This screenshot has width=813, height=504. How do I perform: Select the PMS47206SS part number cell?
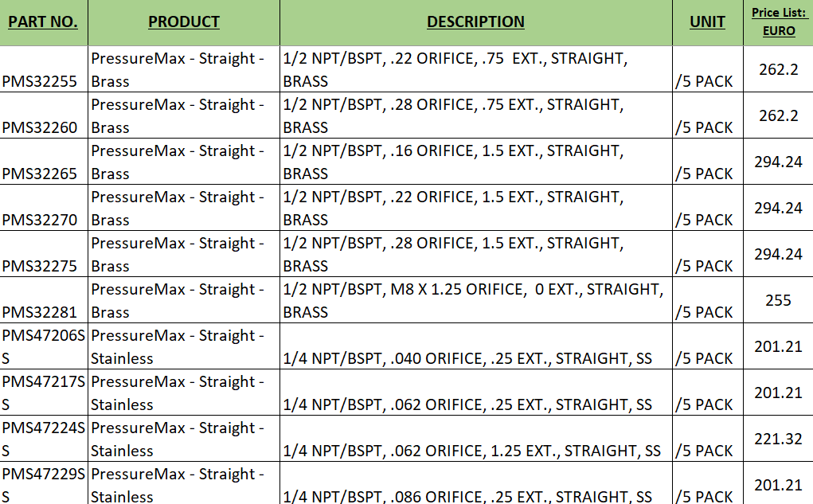coord(44,346)
